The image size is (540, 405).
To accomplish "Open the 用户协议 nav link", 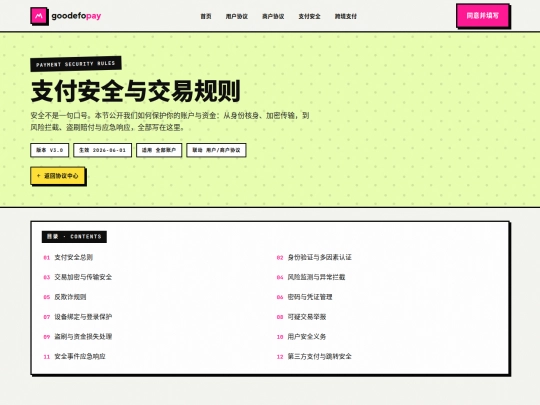I will point(237,16).
